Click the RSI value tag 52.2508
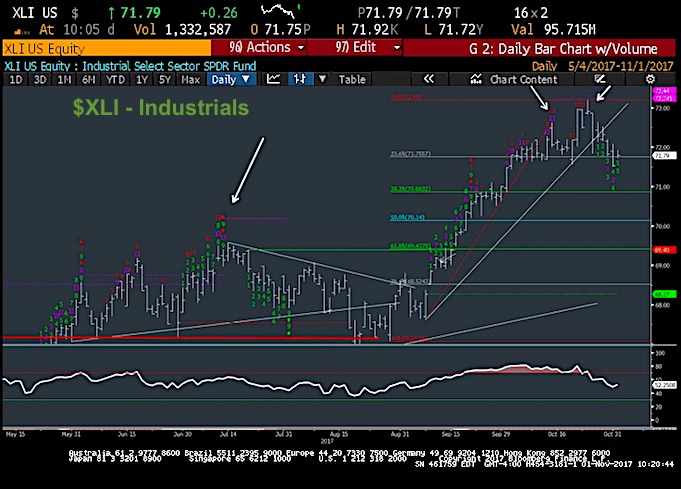This screenshot has width=681, height=489. 664,385
